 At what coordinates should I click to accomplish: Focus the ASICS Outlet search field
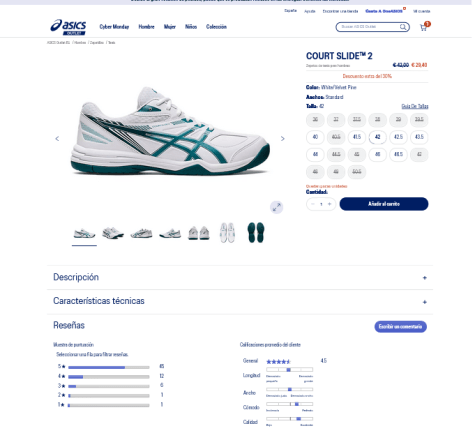click(368, 27)
